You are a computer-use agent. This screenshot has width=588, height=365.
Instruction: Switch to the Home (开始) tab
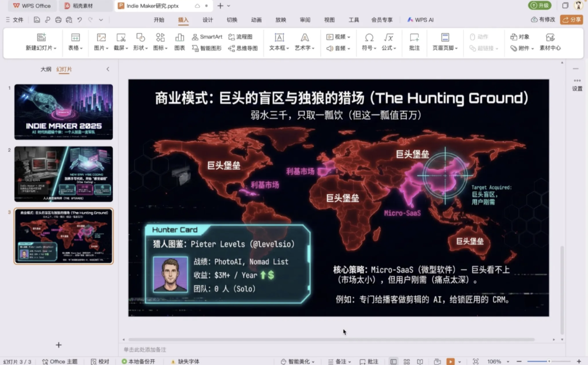pyautogui.click(x=159, y=20)
